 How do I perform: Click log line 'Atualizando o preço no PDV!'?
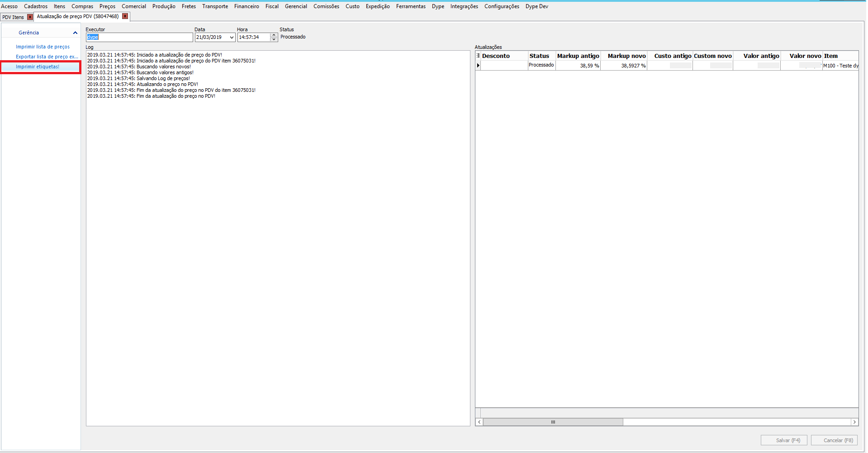click(142, 84)
